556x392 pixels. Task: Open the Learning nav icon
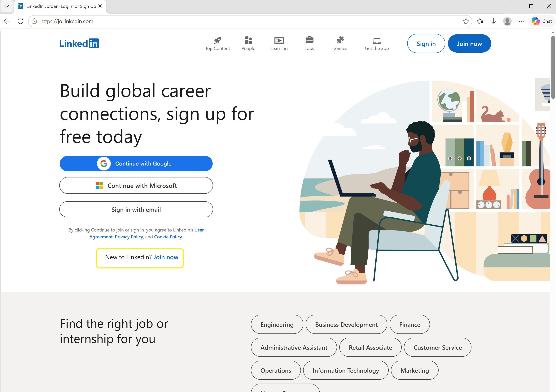tap(279, 40)
